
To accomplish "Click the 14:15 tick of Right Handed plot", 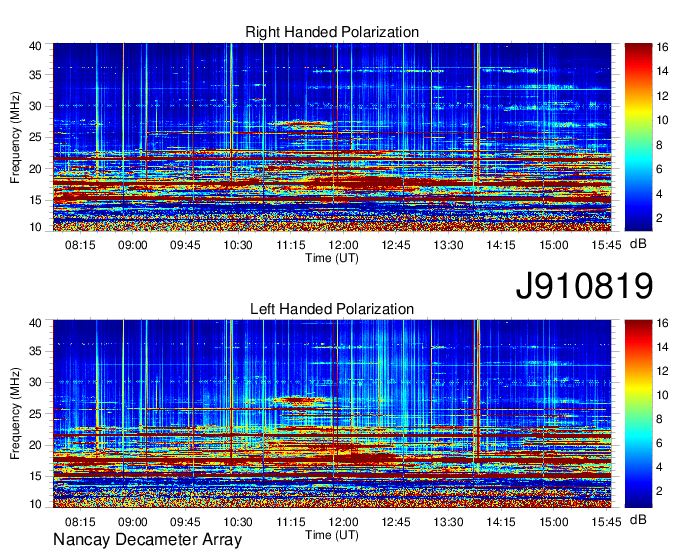I will pos(501,245).
